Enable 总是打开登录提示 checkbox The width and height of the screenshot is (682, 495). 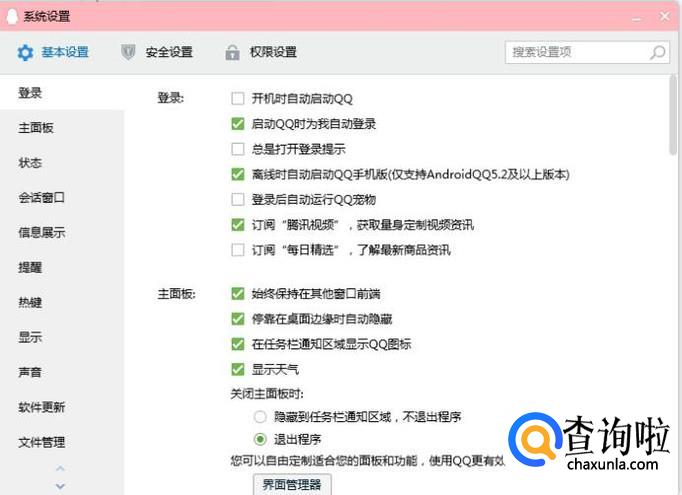[x=238, y=149]
